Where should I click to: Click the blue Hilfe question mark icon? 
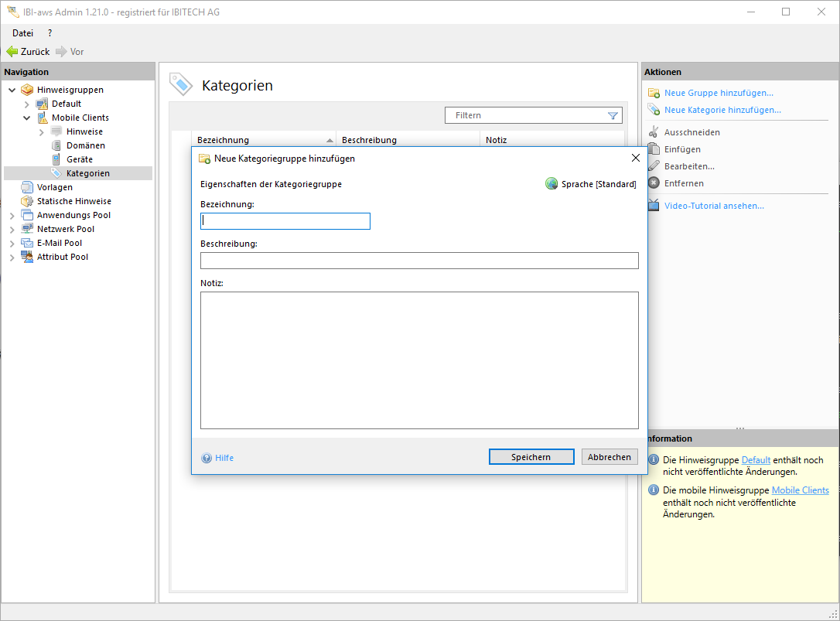[207, 458]
